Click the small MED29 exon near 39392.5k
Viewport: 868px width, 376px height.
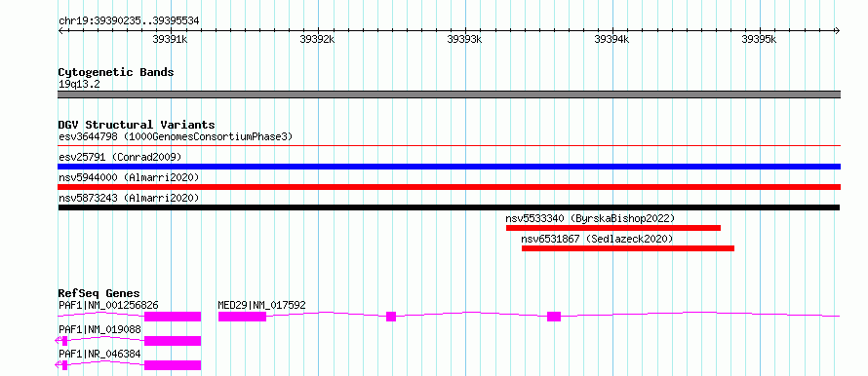click(391, 317)
